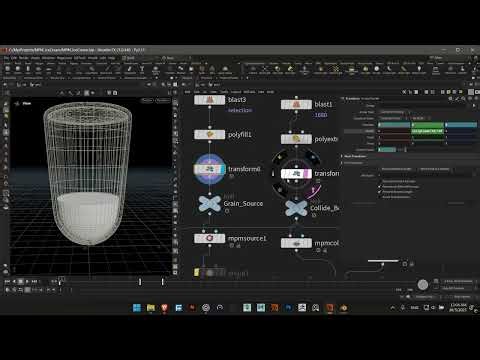Show hidden system tray icons
Viewport: 480px width, 360px height.
393,308
